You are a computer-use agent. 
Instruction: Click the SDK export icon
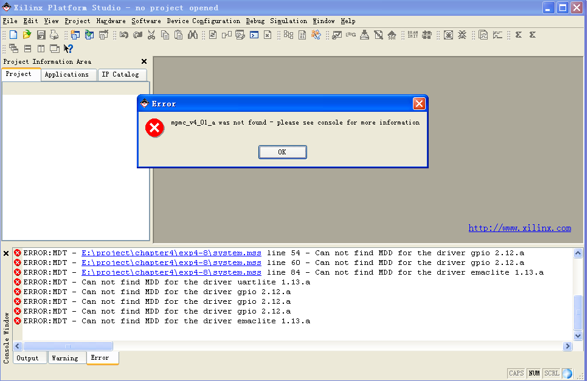(x=392, y=35)
